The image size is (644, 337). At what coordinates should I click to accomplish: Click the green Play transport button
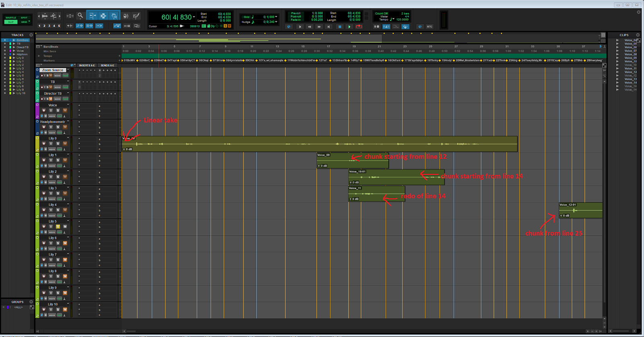click(x=349, y=27)
